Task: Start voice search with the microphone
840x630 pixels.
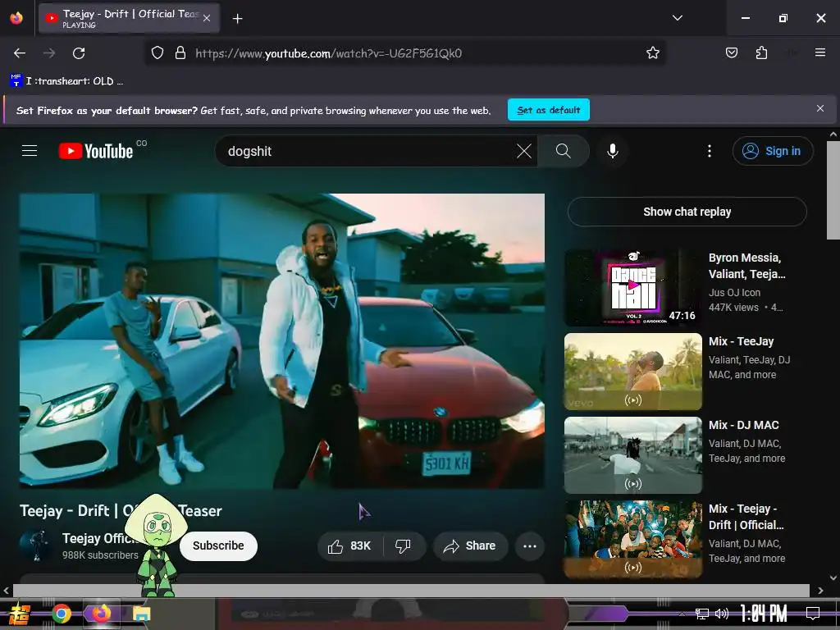Action: (x=612, y=151)
